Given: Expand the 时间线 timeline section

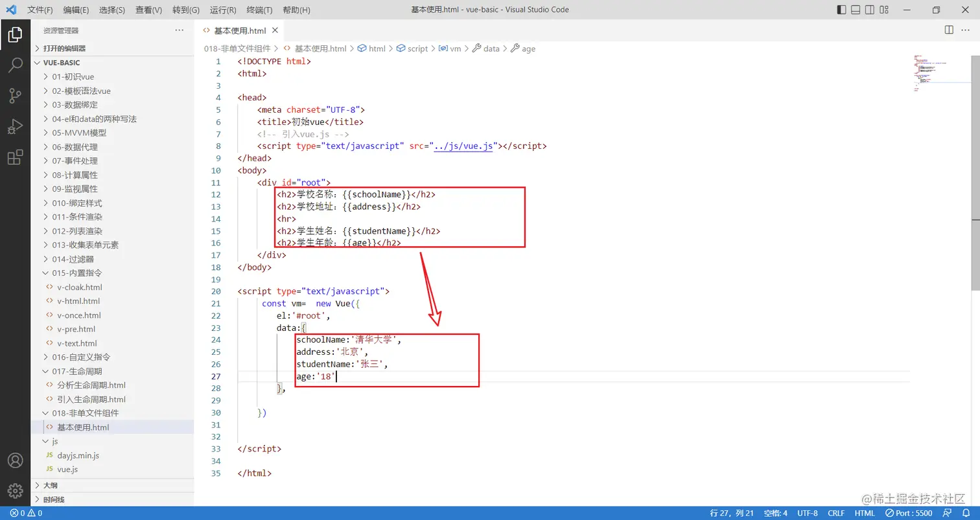Looking at the screenshot, I should [113, 499].
